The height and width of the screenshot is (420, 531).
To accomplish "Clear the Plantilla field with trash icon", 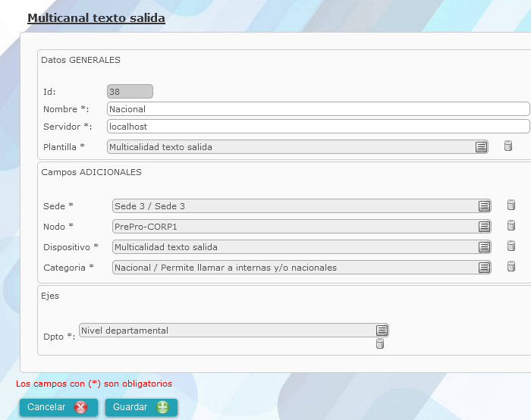I will pyautogui.click(x=508, y=146).
